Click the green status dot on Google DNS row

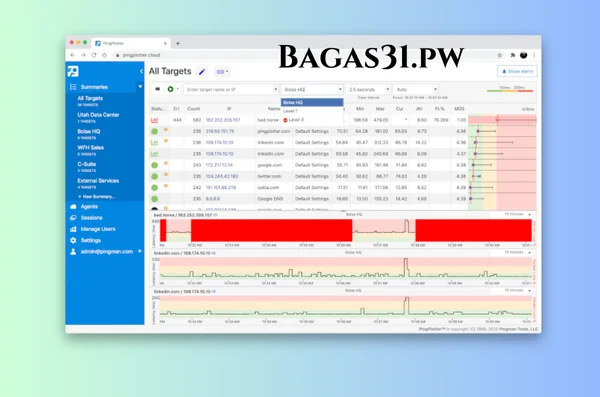tap(155, 199)
